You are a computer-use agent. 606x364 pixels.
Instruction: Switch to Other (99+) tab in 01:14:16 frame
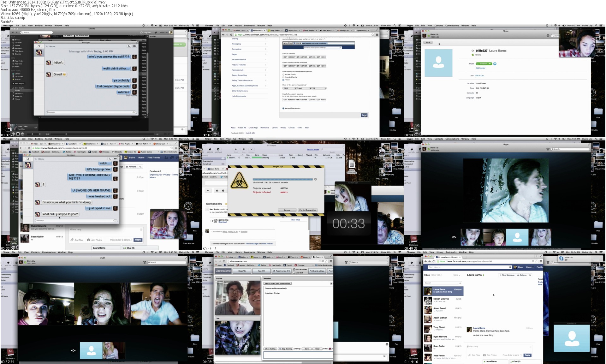[x=437, y=275]
